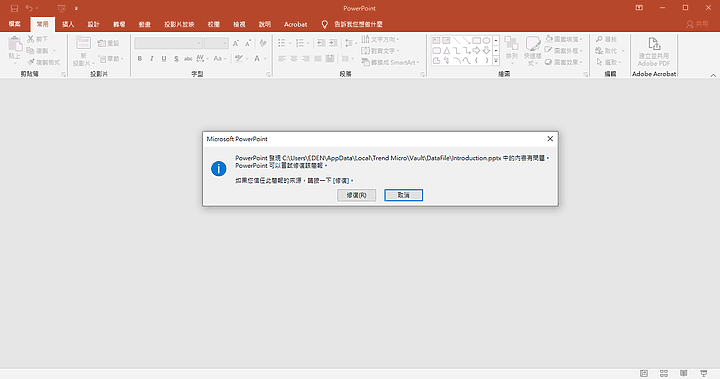The width and height of the screenshot is (720, 379).
Task: Toggle Italic formatting
Action: [152, 59]
